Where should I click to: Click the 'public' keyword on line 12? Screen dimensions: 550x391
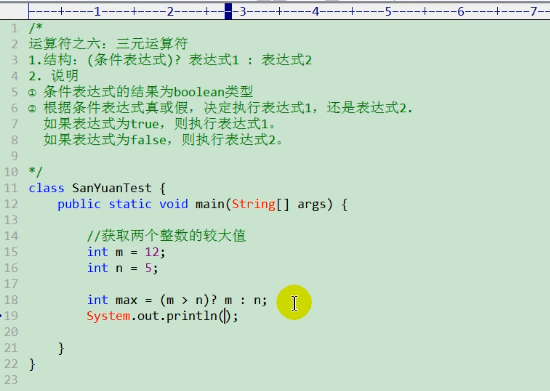(79, 204)
